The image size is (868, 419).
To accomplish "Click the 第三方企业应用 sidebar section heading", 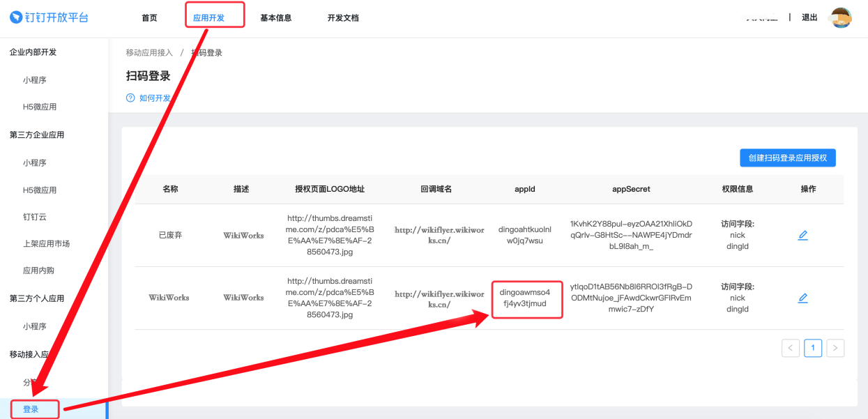I will (37, 135).
